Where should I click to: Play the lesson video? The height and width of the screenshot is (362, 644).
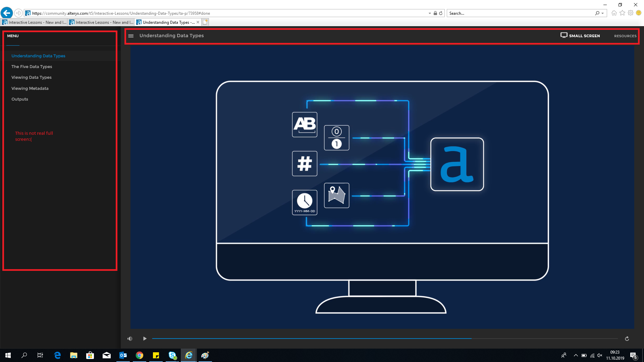[145, 339]
